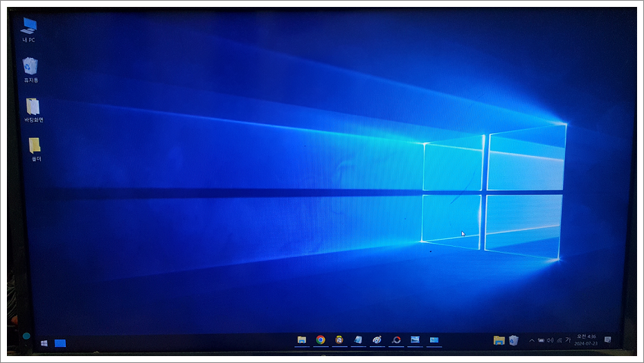Select the 바탕화면 folder icon

click(x=33, y=110)
